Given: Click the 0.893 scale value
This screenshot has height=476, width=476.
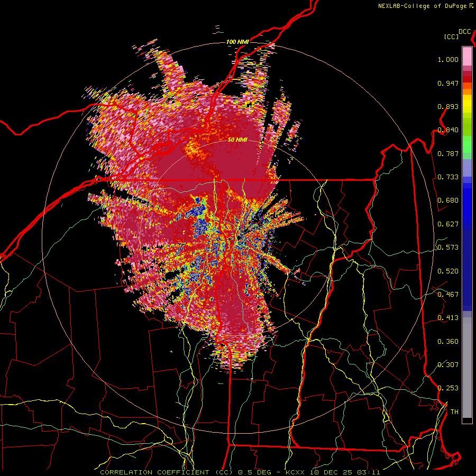Looking at the screenshot, I should [x=448, y=106].
